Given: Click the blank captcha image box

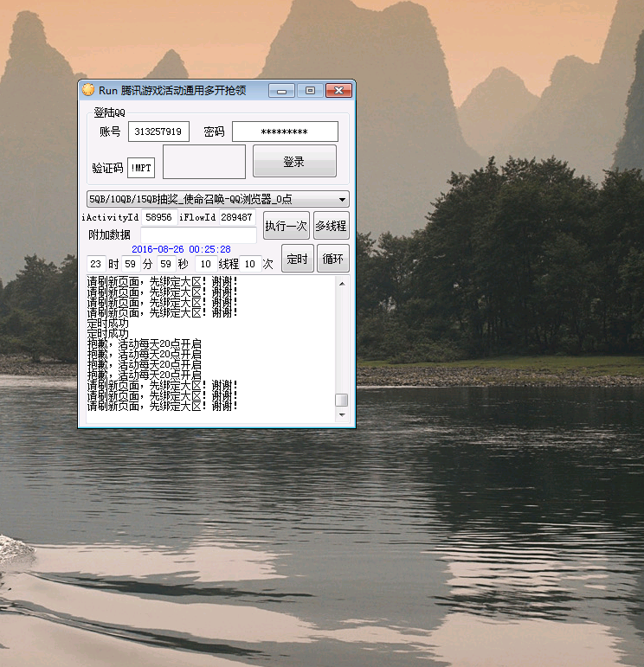Looking at the screenshot, I should 204,162.
